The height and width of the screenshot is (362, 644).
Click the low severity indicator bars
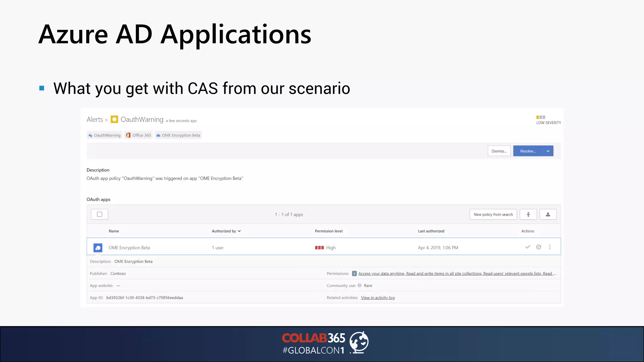pyautogui.click(x=541, y=117)
